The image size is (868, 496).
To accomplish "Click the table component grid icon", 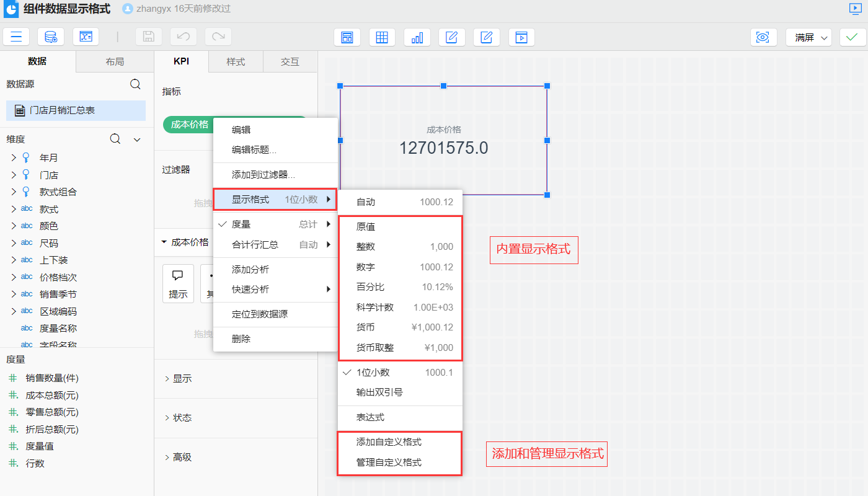I will [382, 37].
